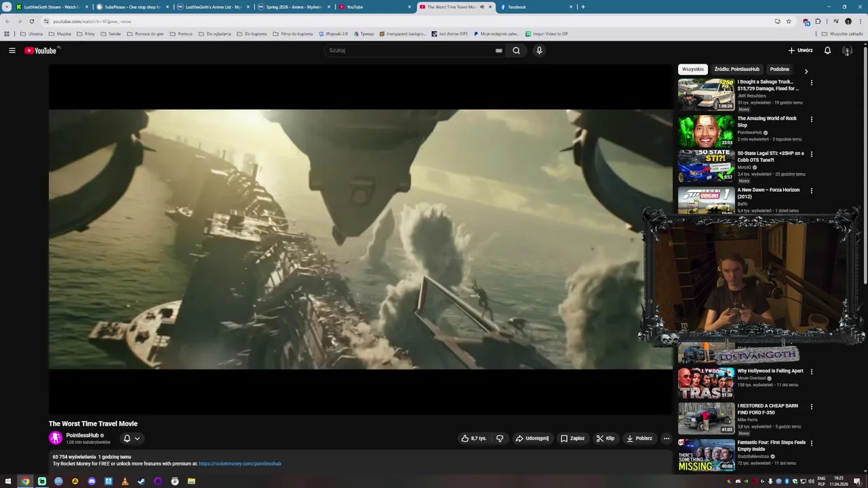
Task: Open The Amazing World of Rock Slop thumbnail
Action: pyautogui.click(x=706, y=131)
